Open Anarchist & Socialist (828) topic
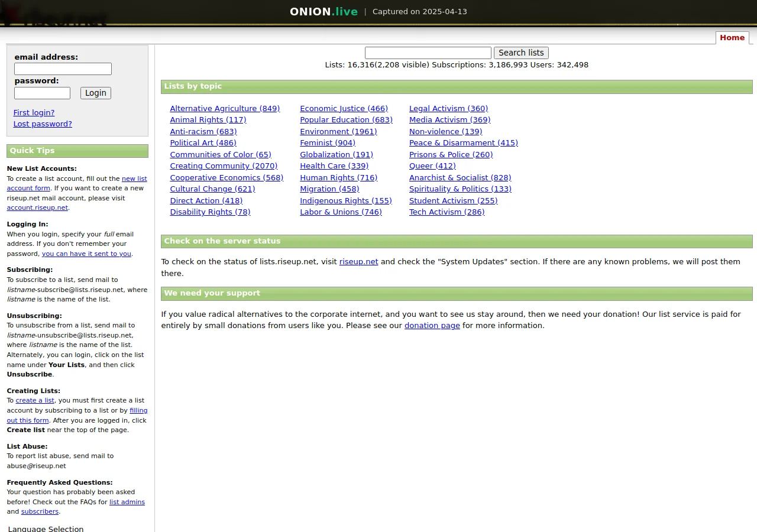The height and width of the screenshot is (532, 757). (460, 178)
